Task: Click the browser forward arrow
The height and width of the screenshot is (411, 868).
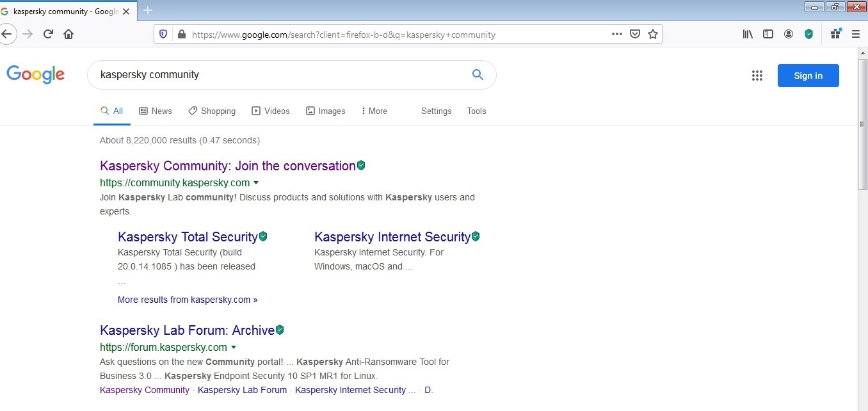Action: click(28, 34)
